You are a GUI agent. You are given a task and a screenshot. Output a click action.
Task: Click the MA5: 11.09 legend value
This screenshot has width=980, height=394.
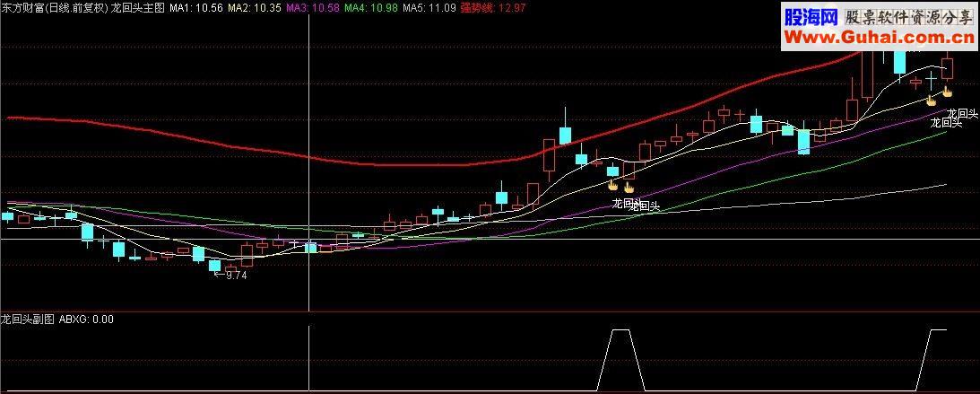pos(429,8)
